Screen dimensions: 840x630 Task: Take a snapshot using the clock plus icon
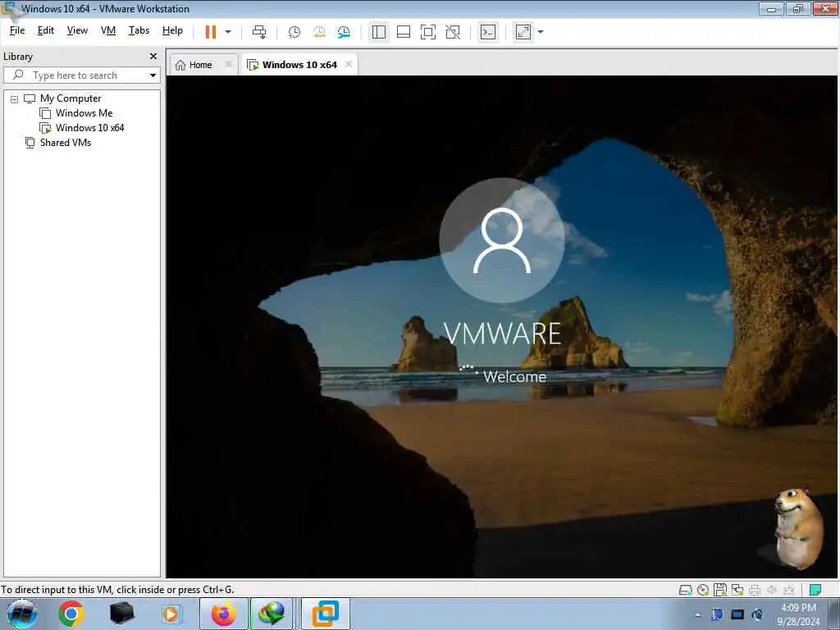[294, 32]
